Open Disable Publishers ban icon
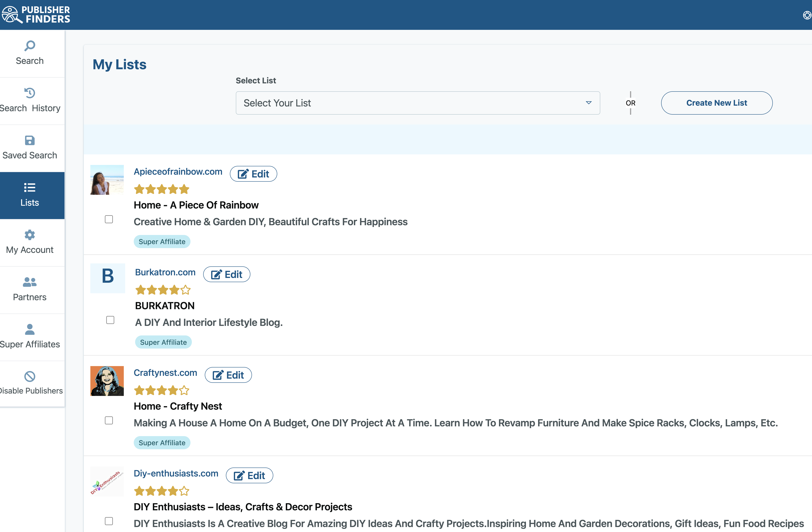 tap(30, 376)
